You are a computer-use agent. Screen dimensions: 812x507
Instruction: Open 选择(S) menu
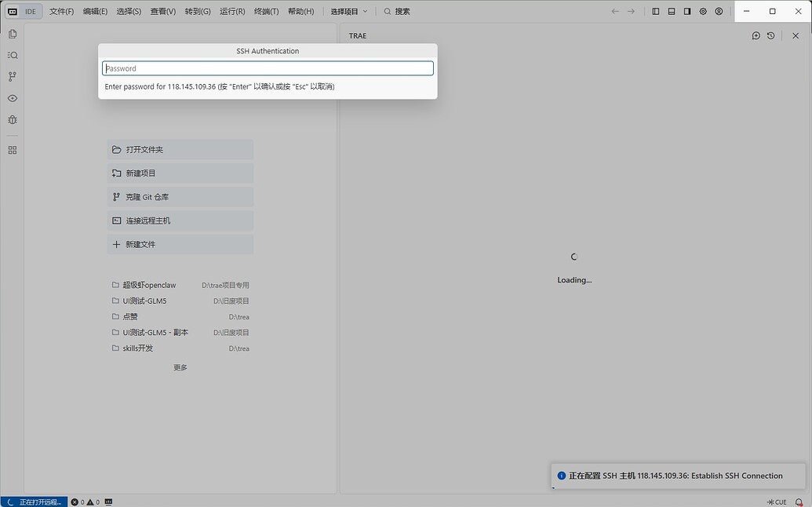pos(129,12)
